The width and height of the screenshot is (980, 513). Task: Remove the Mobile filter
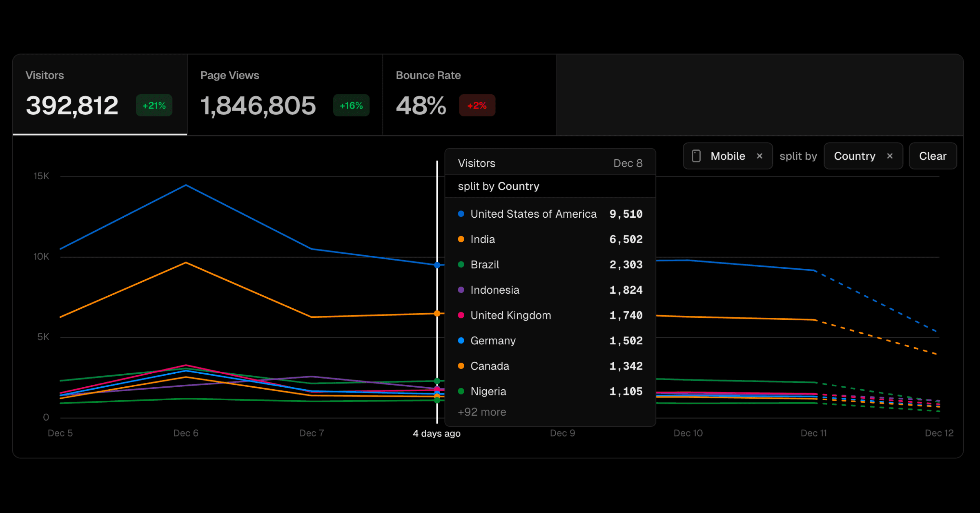(760, 156)
